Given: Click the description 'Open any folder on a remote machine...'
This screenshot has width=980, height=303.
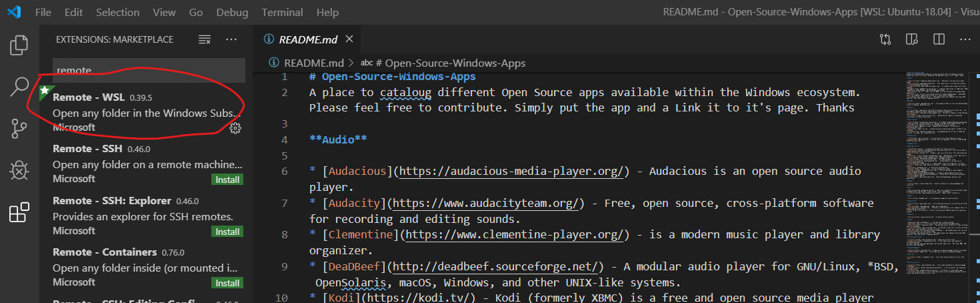Looking at the screenshot, I should point(148,165).
